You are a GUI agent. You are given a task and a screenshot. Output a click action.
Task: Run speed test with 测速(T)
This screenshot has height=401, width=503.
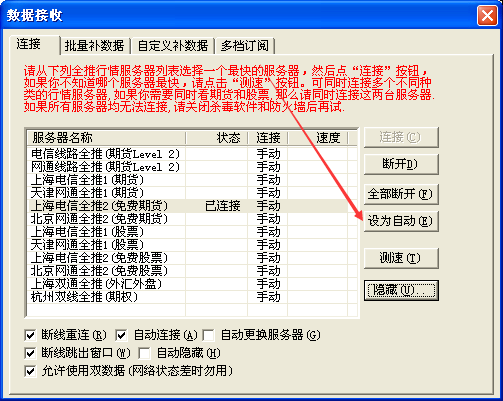(401, 258)
